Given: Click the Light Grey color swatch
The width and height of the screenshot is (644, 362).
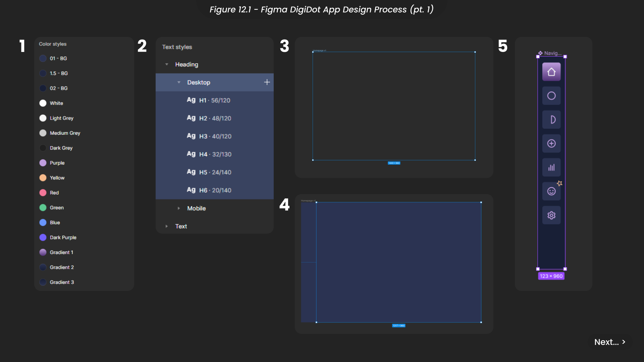Looking at the screenshot, I should pos(43,118).
